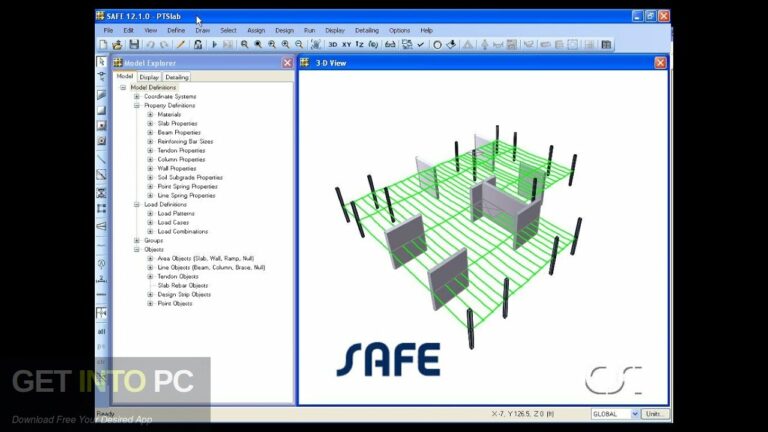Click the pencil edit icon in the toolbar
The height and width of the screenshot is (432, 768).
point(181,45)
